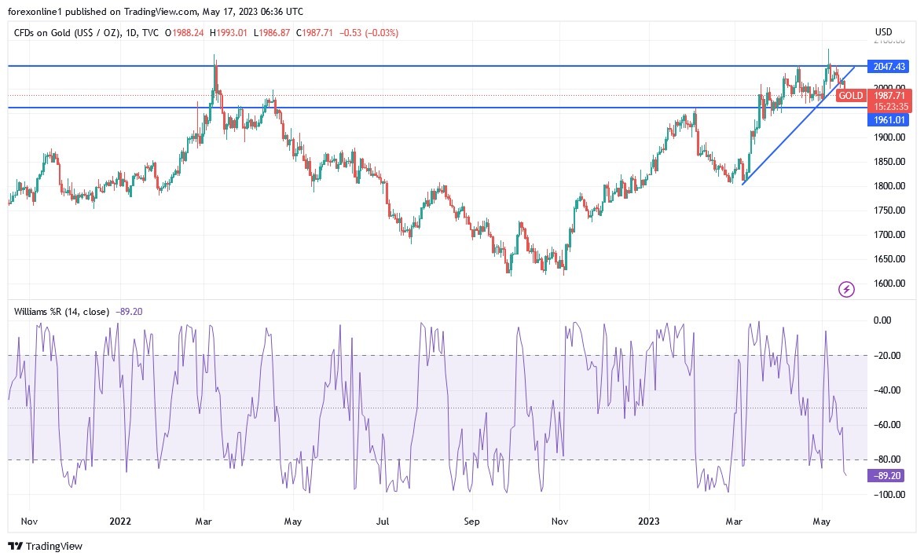Click the L1986.87 low price value
Viewport: 924px width, 560px height.
coord(272,33)
